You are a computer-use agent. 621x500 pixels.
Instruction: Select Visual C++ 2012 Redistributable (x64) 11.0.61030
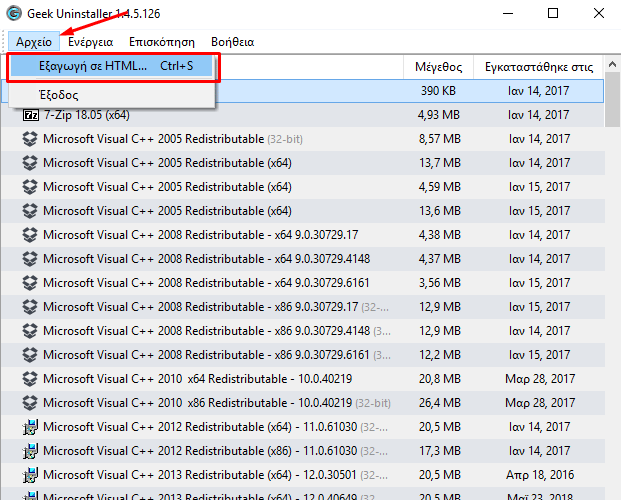303,427
